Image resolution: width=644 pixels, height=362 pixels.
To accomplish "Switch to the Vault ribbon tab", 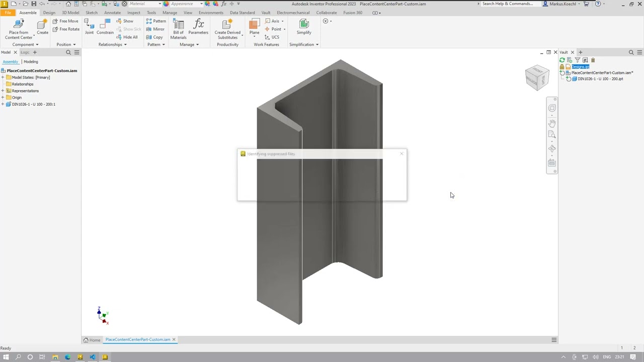I will 266,13.
